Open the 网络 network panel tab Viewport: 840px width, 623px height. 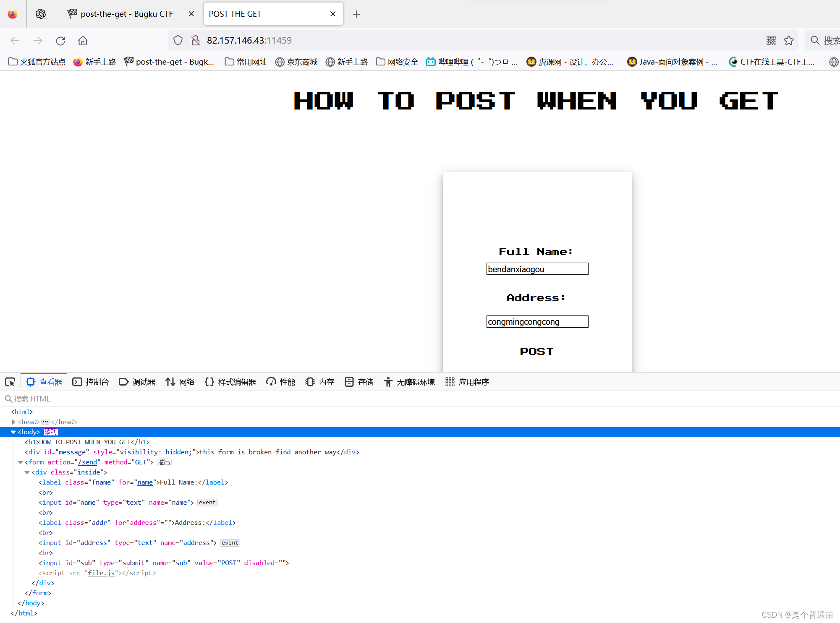(x=180, y=382)
